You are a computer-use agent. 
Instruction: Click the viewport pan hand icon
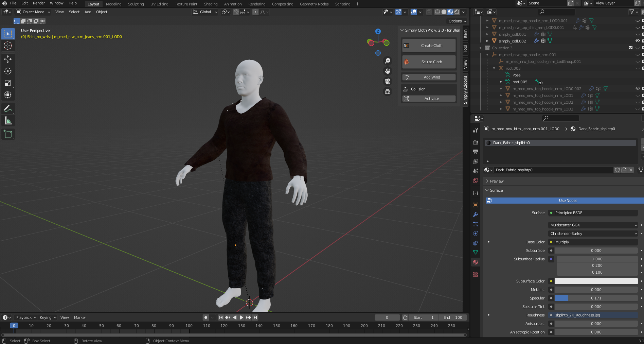[x=388, y=71]
